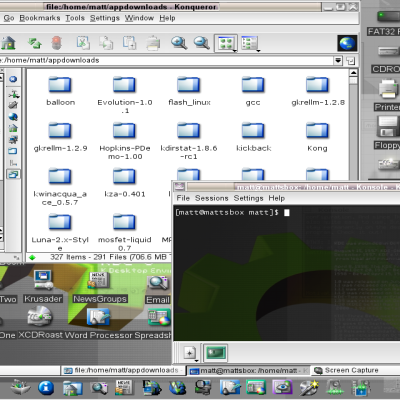The image size is (400, 400).
Task: Open the Services computer sidebar tab icon
Action: 13,139
